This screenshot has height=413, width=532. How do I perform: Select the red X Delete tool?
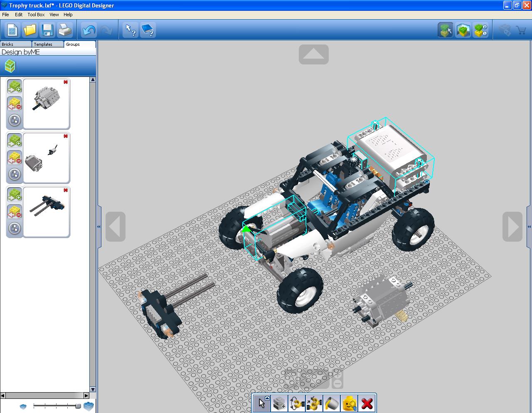point(367,403)
